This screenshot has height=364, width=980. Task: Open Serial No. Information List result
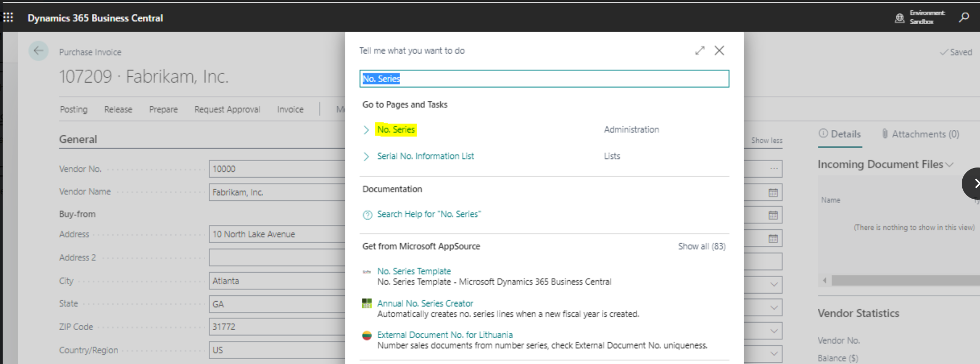(425, 156)
